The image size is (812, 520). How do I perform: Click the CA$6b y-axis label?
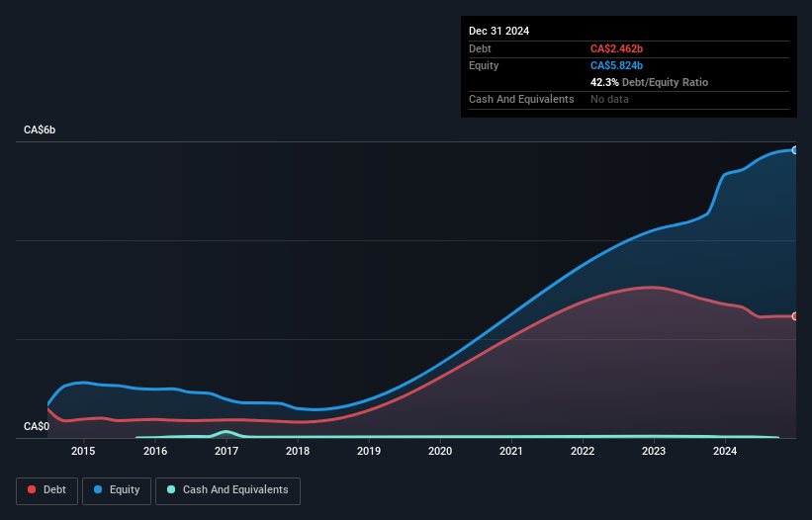pyautogui.click(x=40, y=130)
